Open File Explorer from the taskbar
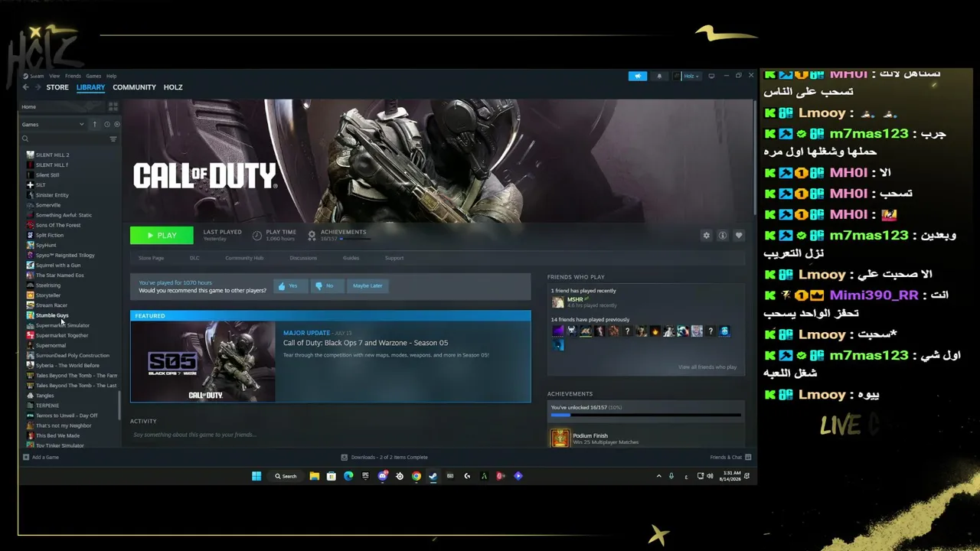Screen dimensions: 980x551 [x=314, y=476]
